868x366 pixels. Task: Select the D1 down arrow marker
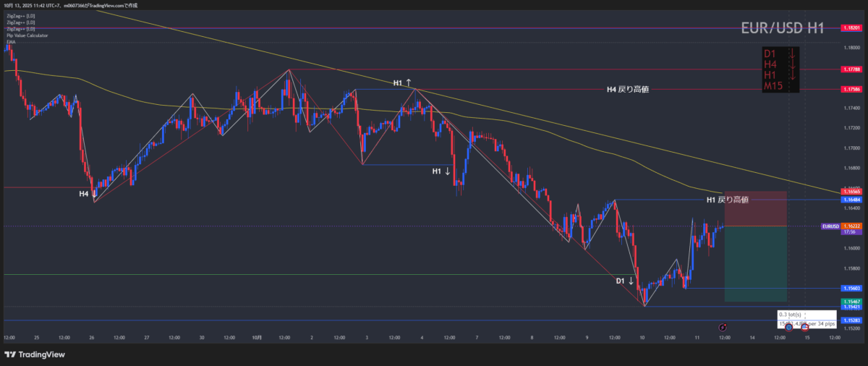624,280
